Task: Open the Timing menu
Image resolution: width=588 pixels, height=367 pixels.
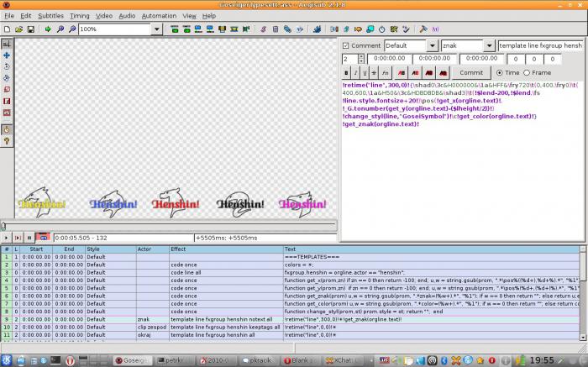Action: click(x=80, y=16)
